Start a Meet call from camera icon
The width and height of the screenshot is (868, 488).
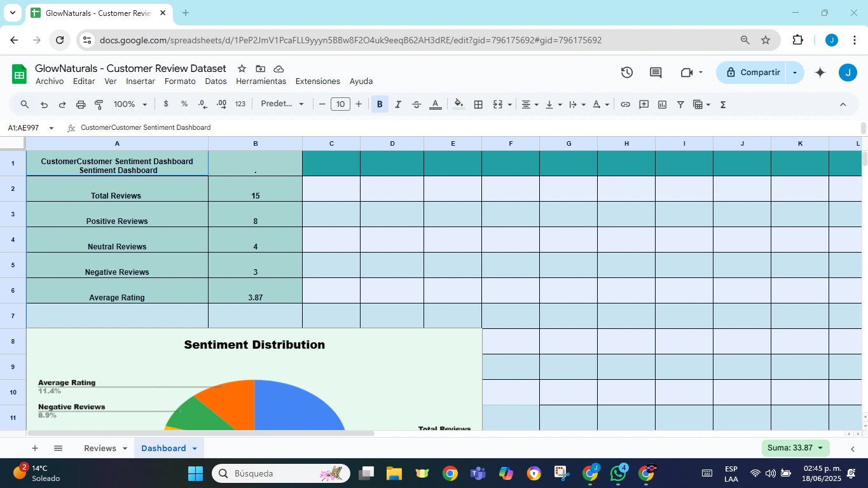pos(687,73)
